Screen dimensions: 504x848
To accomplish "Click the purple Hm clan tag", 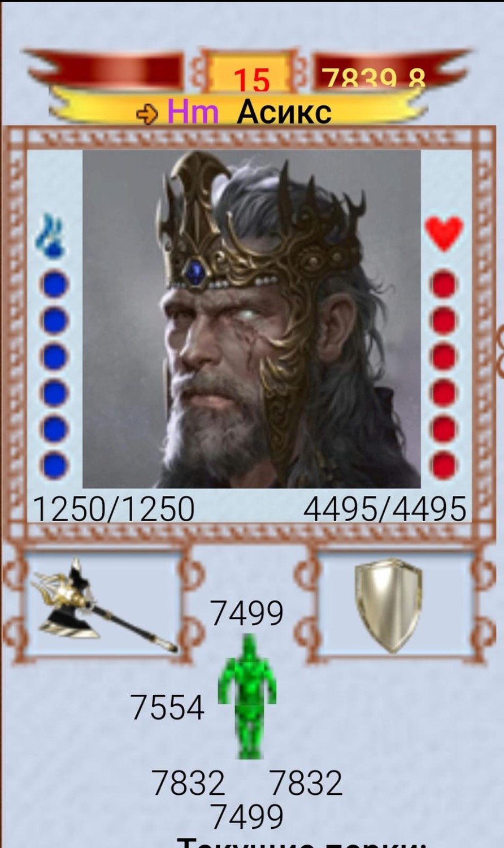I will click(x=193, y=113).
